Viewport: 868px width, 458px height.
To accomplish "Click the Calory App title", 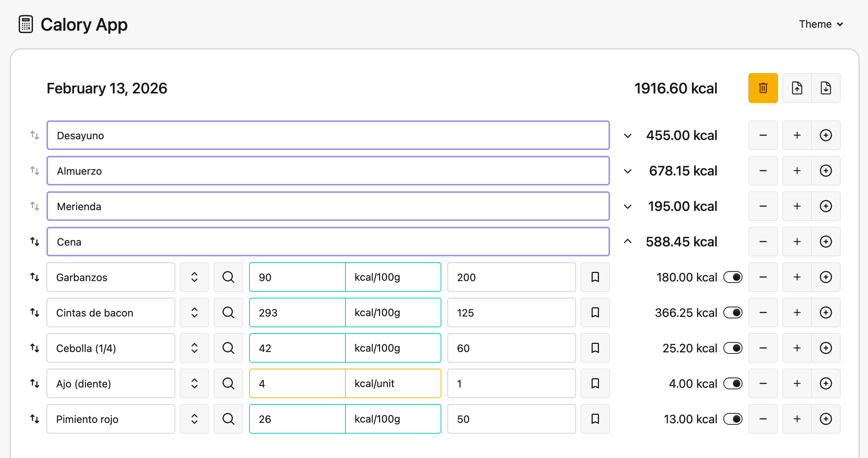I will click(x=84, y=25).
